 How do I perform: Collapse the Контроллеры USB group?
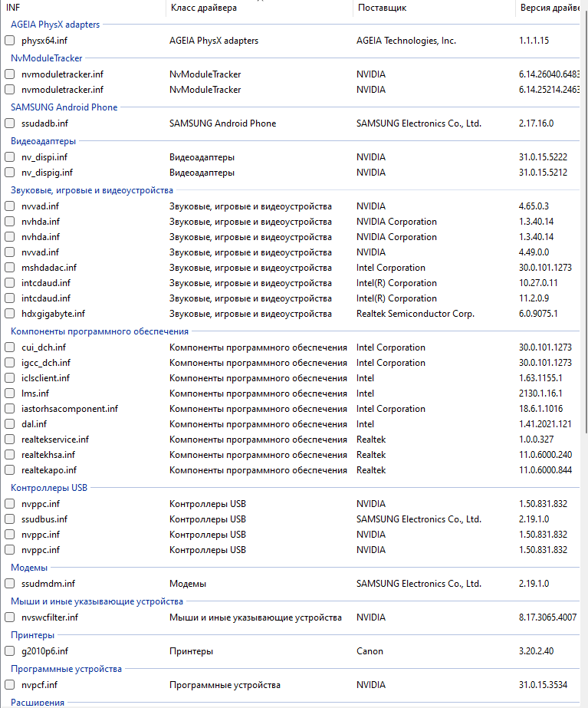point(49,488)
